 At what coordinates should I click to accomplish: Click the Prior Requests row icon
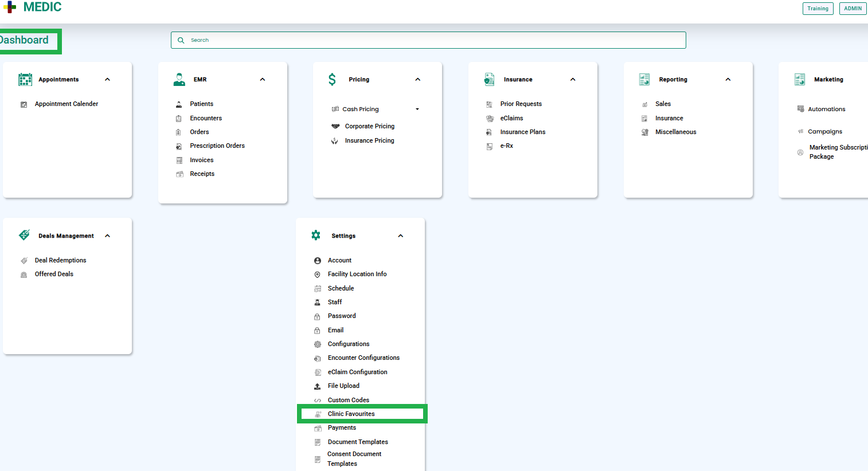point(489,104)
